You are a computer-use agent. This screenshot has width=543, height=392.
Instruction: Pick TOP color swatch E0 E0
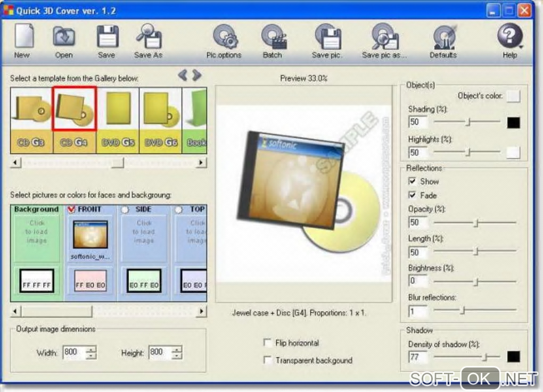[x=194, y=281]
